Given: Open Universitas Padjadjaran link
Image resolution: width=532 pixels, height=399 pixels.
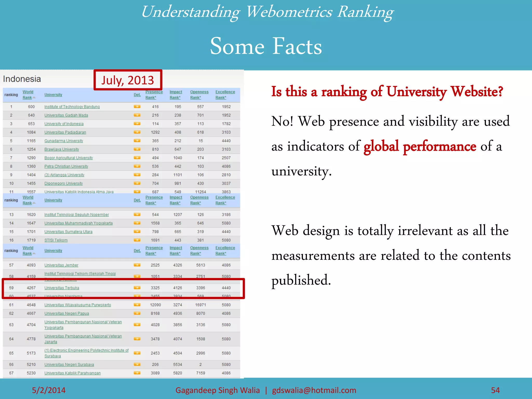Looking at the screenshot, I should 65,132.
